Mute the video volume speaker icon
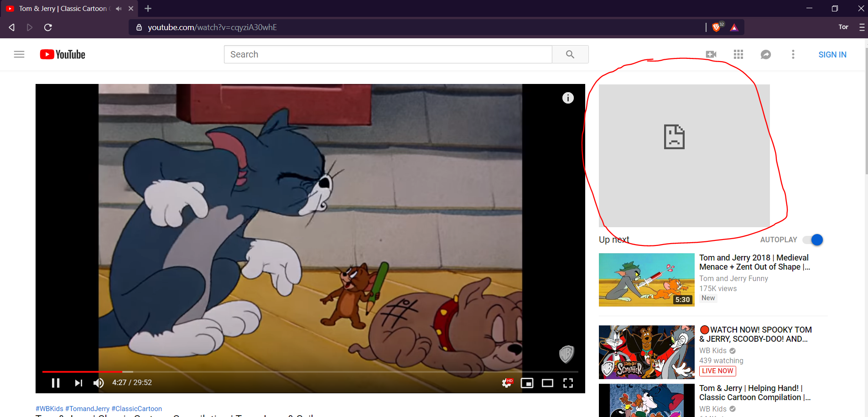This screenshot has height=417, width=868. coord(98,383)
